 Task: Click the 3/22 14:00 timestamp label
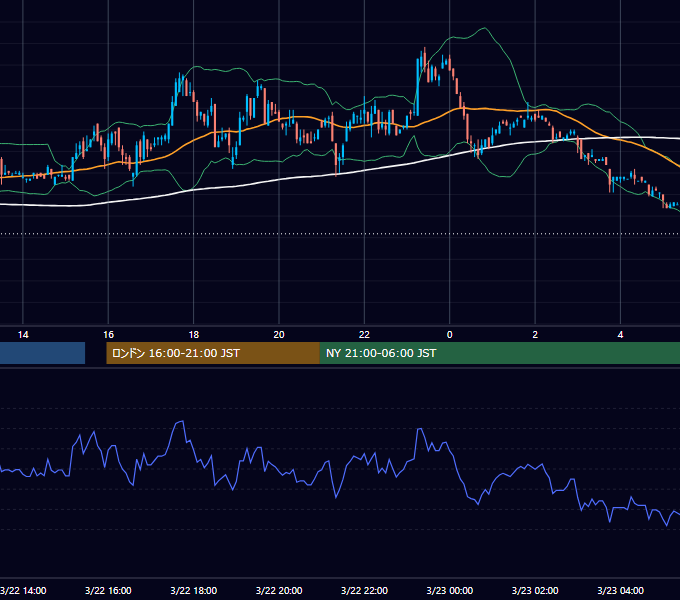(23, 590)
